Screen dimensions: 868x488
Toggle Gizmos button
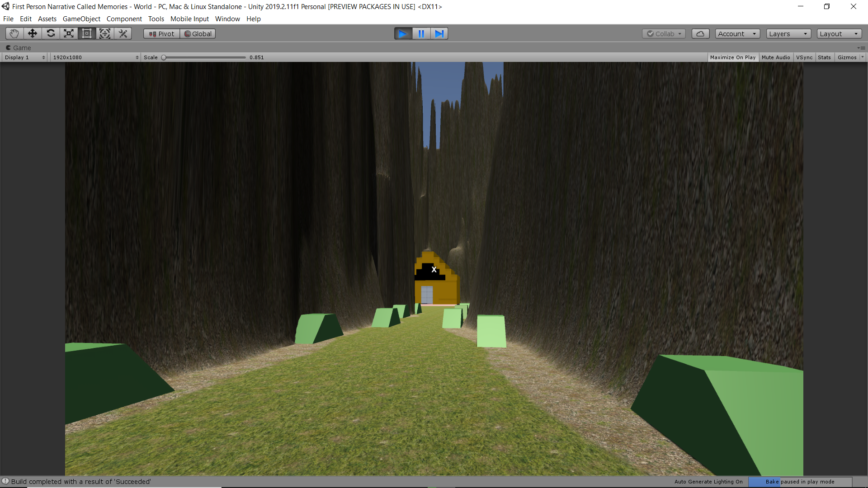847,57
